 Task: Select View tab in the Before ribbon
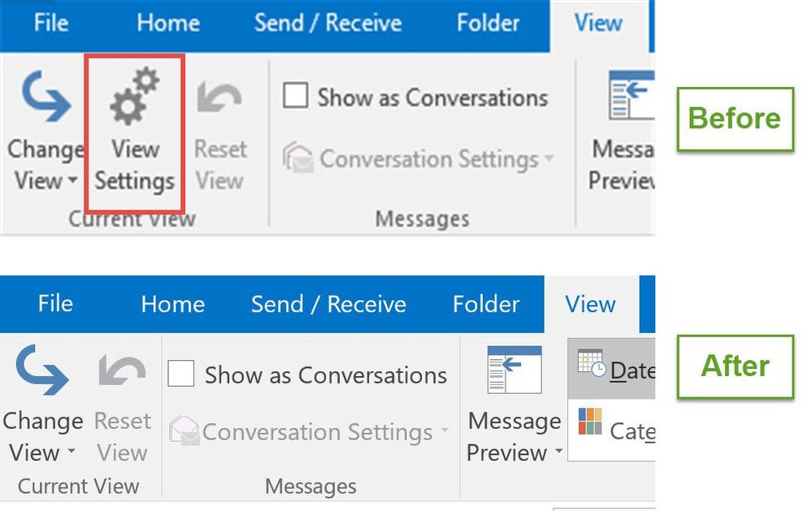click(x=599, y=24)
